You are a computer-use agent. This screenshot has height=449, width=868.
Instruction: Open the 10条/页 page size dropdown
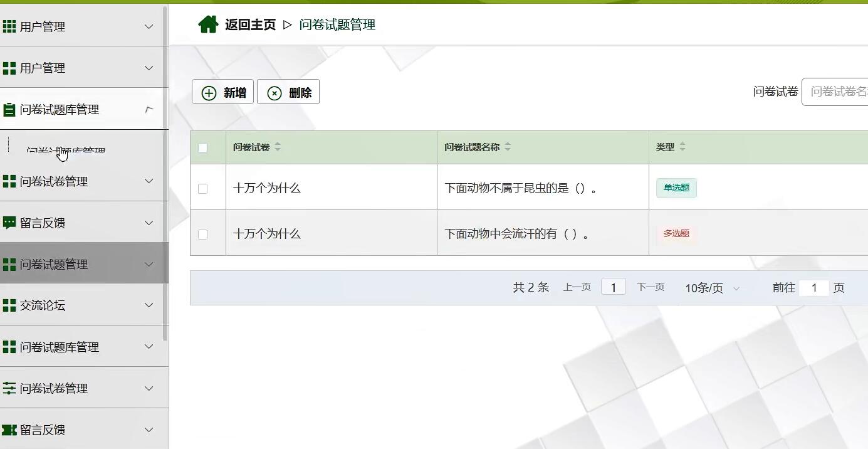[x=711, y=288]
